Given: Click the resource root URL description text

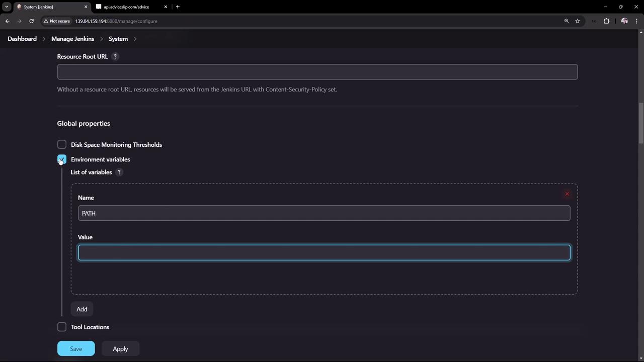Looking at the screenshot, I should 197,89.
